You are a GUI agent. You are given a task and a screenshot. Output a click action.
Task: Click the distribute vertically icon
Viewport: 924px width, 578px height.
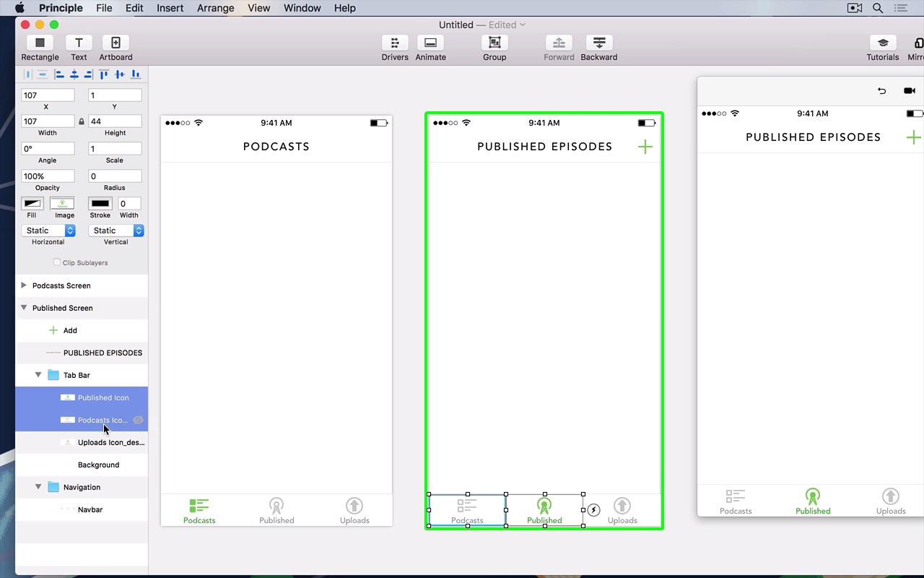click(x=43, y=74)
